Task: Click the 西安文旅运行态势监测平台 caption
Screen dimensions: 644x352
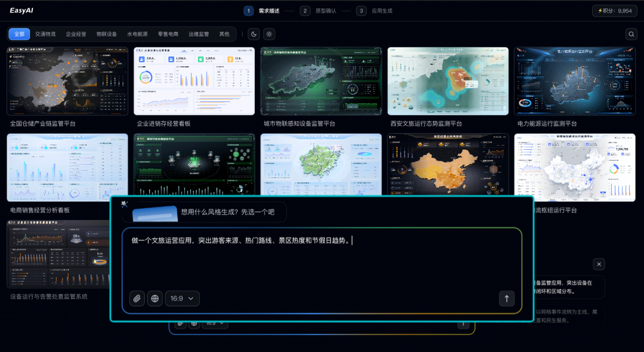Action: click(x=426, y=123)
